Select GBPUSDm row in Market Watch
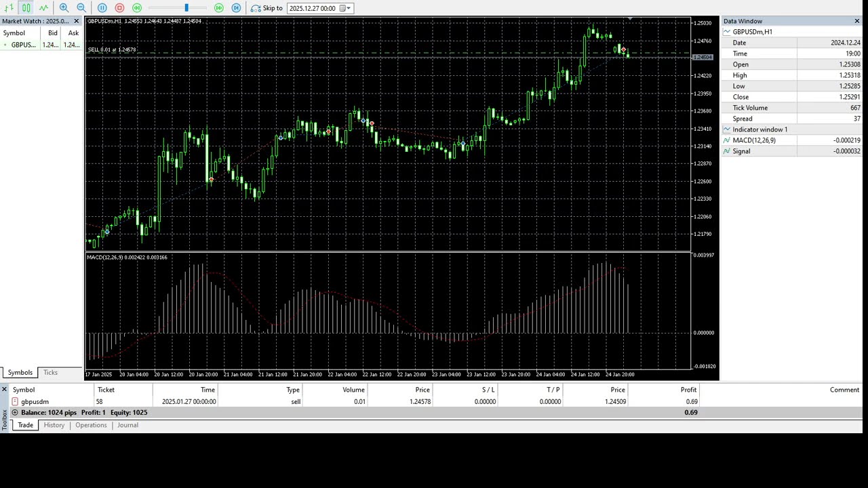Image resolution: width=868 pixels, height=488 pixels. pyautogui.click(x=41, y=45)
